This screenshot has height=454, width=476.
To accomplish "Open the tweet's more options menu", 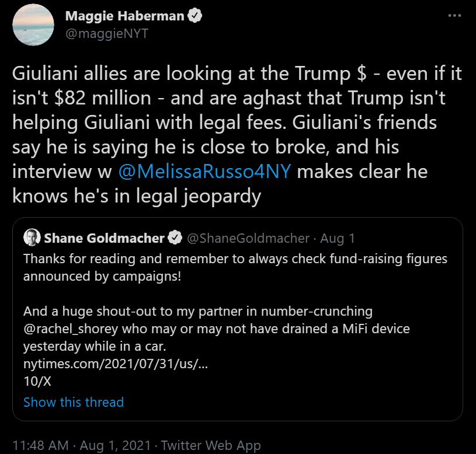I will 454,16.
